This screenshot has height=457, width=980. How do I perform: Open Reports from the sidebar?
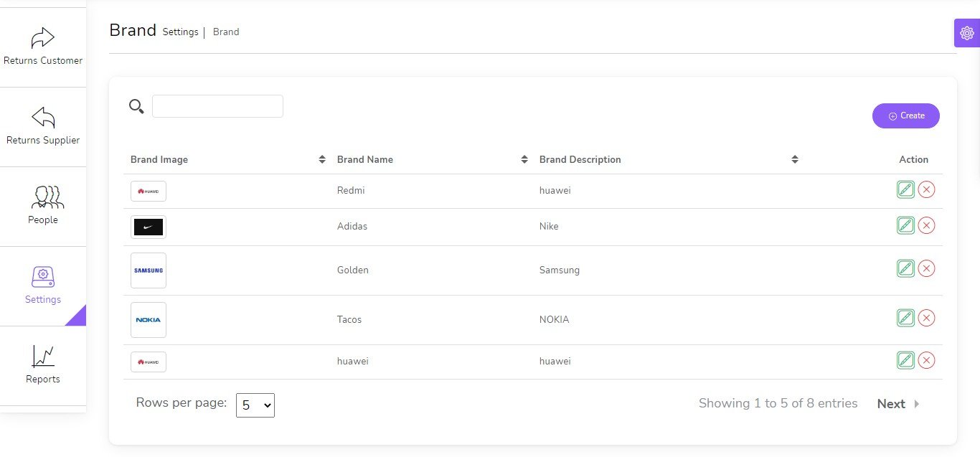pos(43,366)
